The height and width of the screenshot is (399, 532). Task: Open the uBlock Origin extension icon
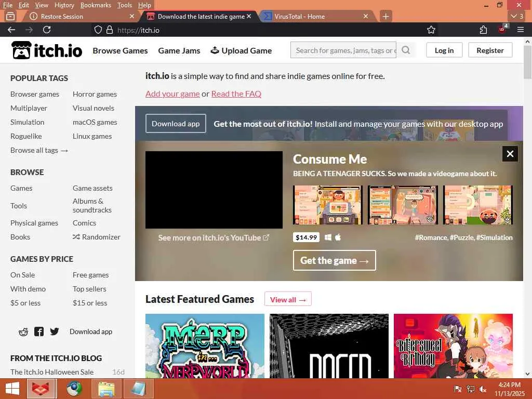(502, 29)
